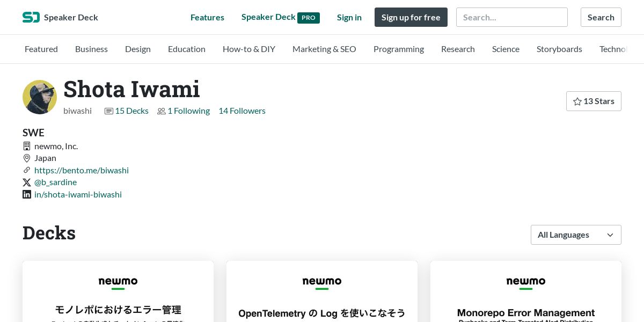This screenshot has width=644, height=322.
Task: Click the Speaker Deck brand text
Action: click(x=71, y=17)
